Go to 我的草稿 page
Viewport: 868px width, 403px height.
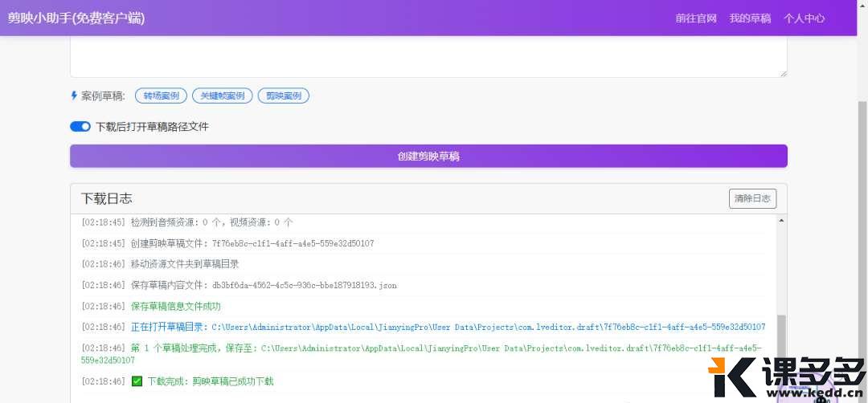coord(750,18)
